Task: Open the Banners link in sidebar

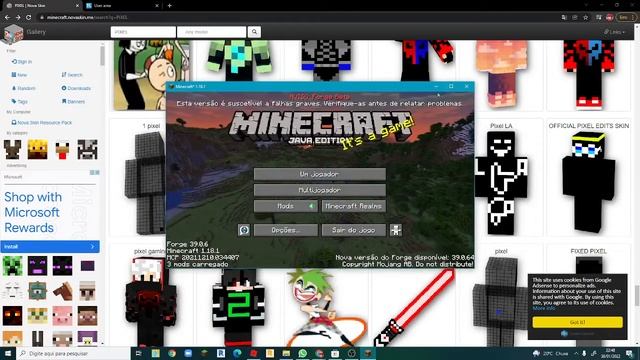Action: (73, 101)
